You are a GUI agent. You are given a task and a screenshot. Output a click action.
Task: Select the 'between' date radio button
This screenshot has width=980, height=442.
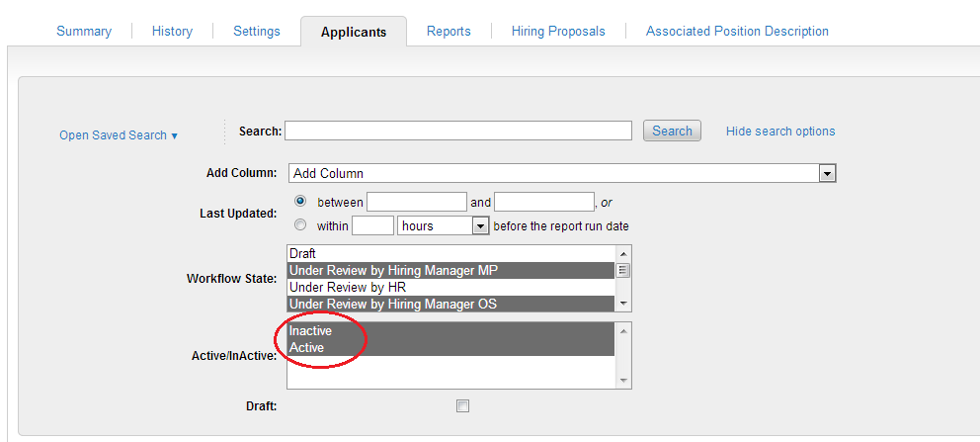point(300,201)
